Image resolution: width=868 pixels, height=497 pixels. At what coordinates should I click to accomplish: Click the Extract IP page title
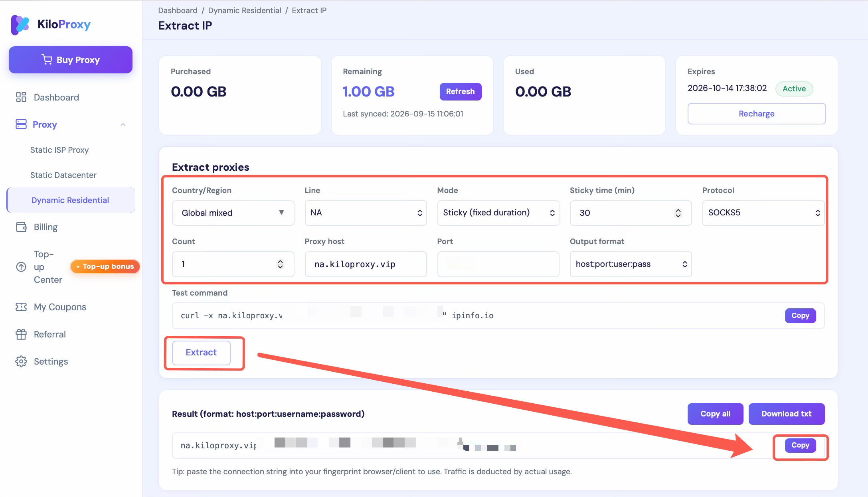pyautogui.click(x=185, y=26)
